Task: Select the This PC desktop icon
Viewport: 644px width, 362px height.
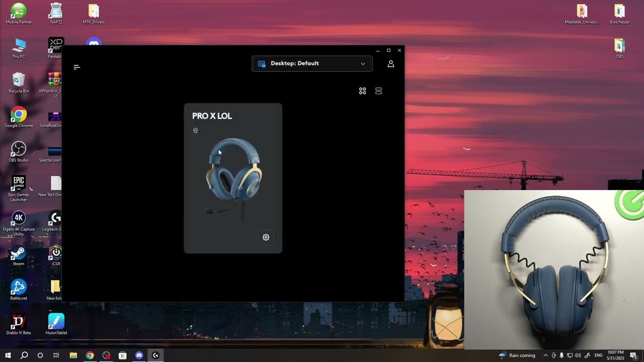Action: pos(19,49)
